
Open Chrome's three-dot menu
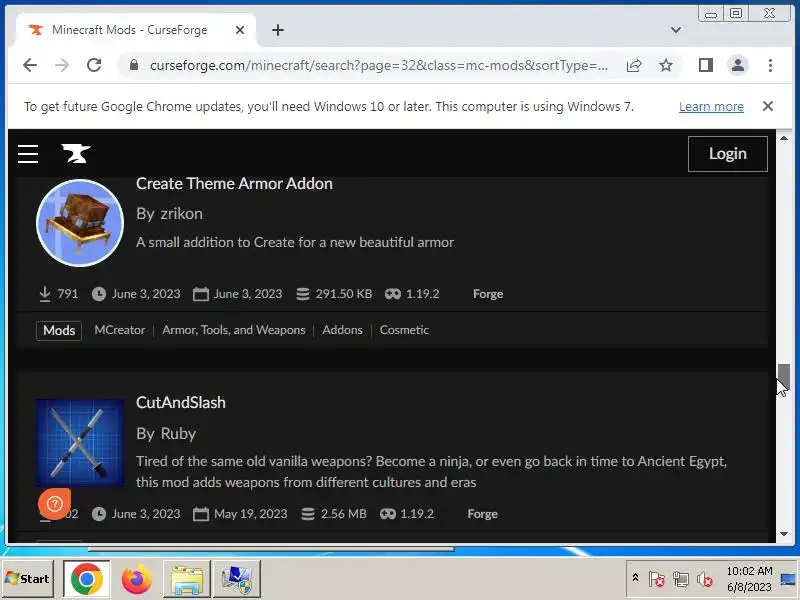[x=770, y=65]
